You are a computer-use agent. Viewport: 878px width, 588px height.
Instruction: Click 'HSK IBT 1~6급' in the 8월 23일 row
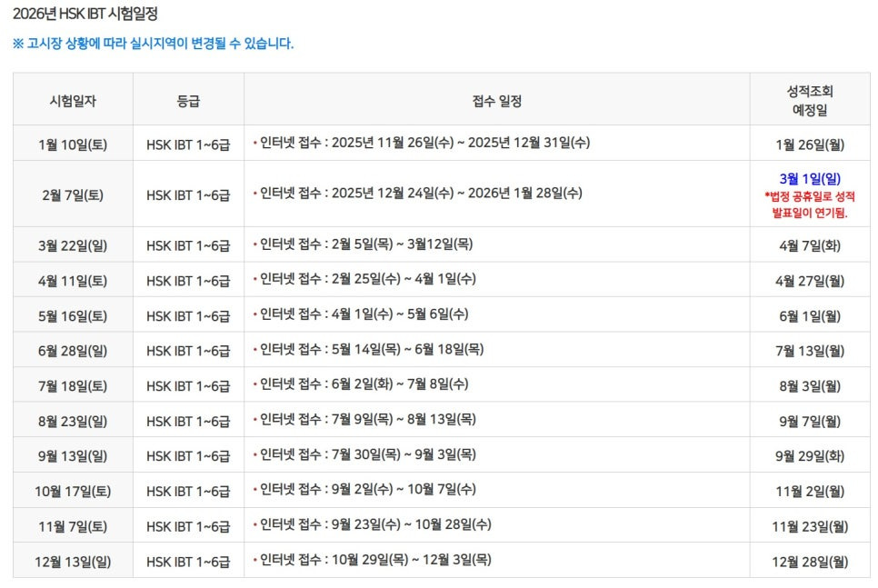188,421
